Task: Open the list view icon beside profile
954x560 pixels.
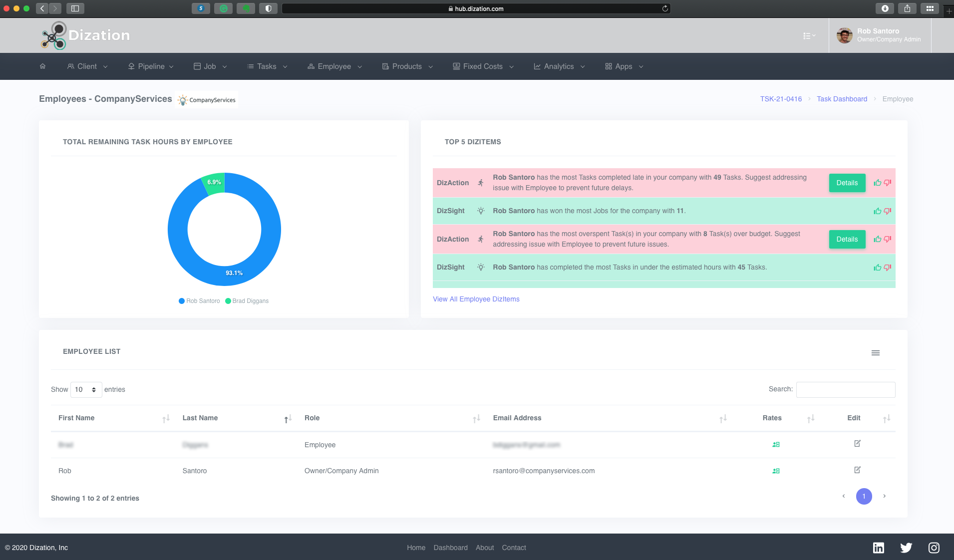Action: [809, 35]
